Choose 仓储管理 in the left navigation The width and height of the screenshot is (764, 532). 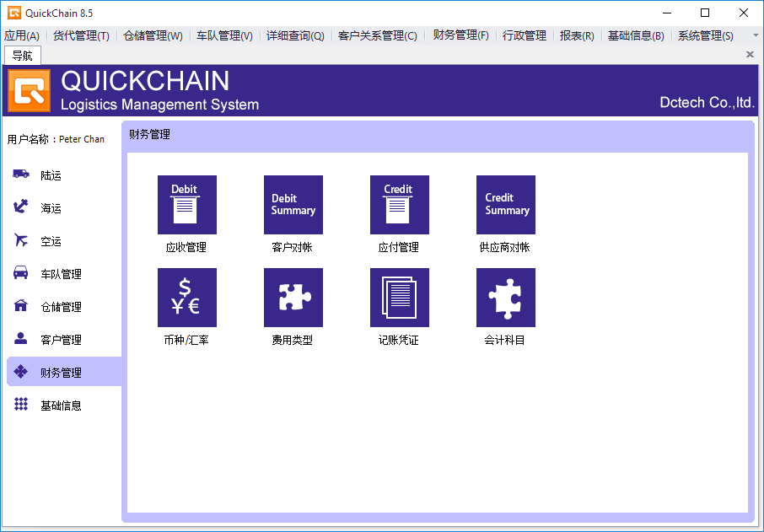coord(61,307)
